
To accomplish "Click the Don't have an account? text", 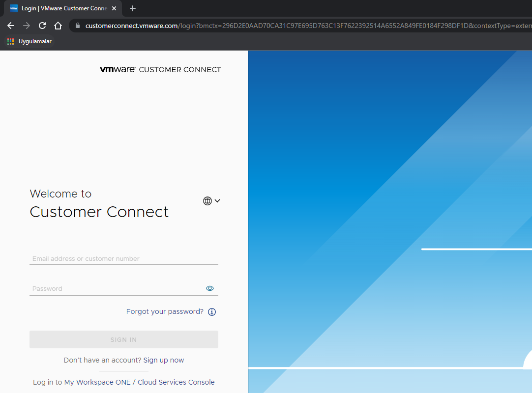I will (102, 360).
